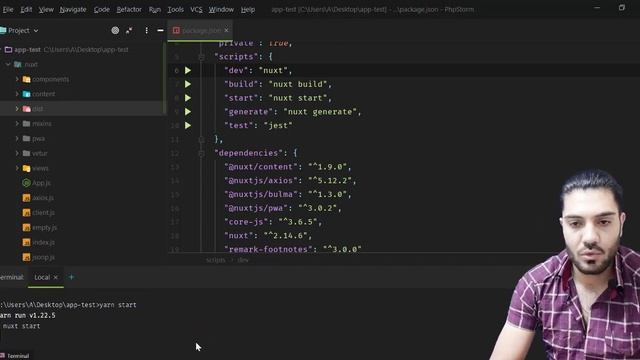The width and height of the screenshot is (640, 360).
Task: Select the vetur folder icon
Action: 27,153
